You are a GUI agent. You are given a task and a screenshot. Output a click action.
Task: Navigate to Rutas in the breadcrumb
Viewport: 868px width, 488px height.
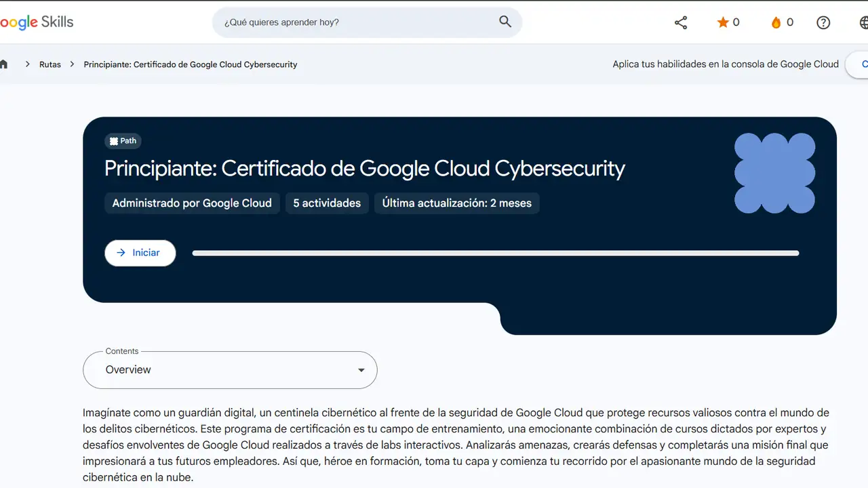click(50, 64)
